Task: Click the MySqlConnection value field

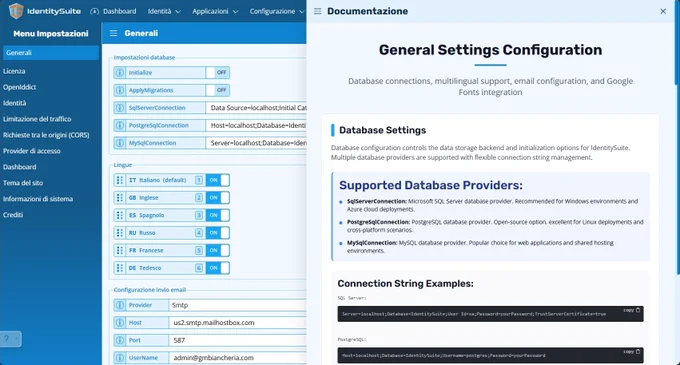Action: pyautogui.click(x=256, y=143)
